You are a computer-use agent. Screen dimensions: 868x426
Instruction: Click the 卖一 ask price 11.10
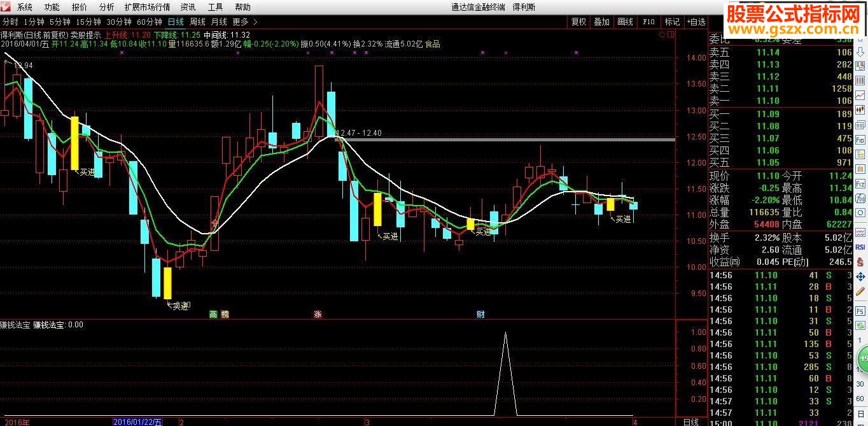767,101
